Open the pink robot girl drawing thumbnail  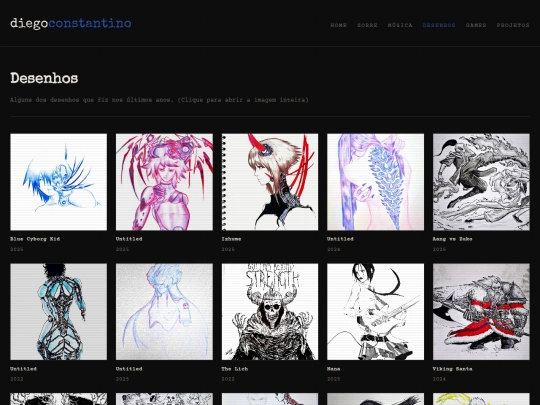[x=164, y=182]
